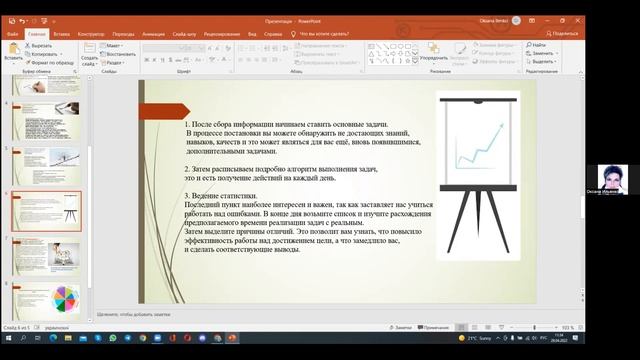Click the PowerPoint icon in the taskbar
The width and height of the screenshot is (640, 360).
[x=232, y=338]
